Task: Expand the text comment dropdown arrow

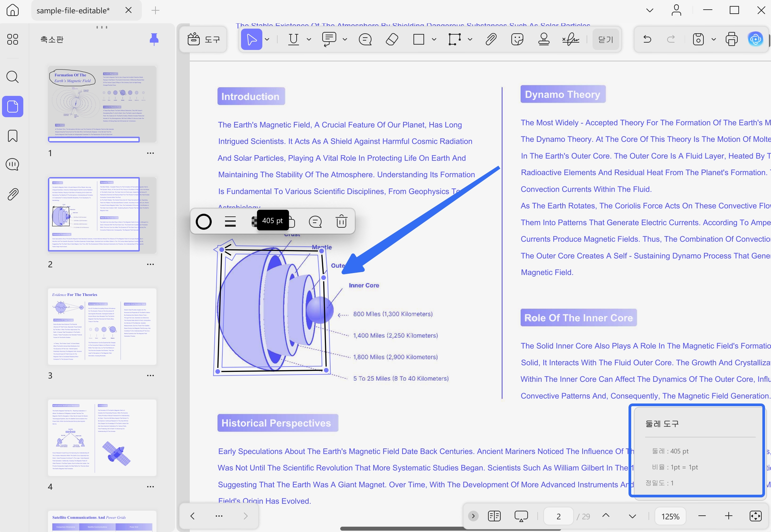Action: pyautogui.click(x=345, y=39)
